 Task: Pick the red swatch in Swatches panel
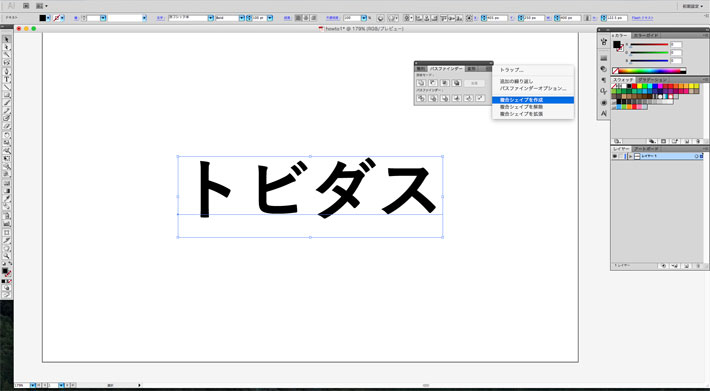(x=634, y=86)
